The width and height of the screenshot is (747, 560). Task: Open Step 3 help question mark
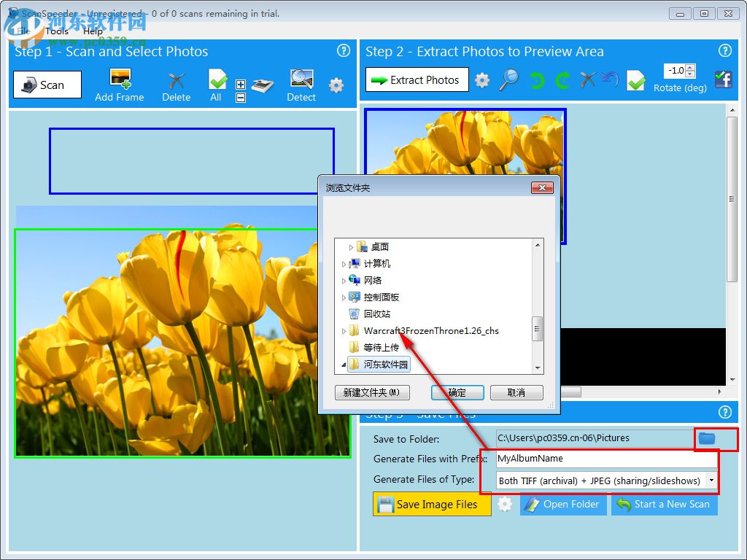(x=724, y=412)
